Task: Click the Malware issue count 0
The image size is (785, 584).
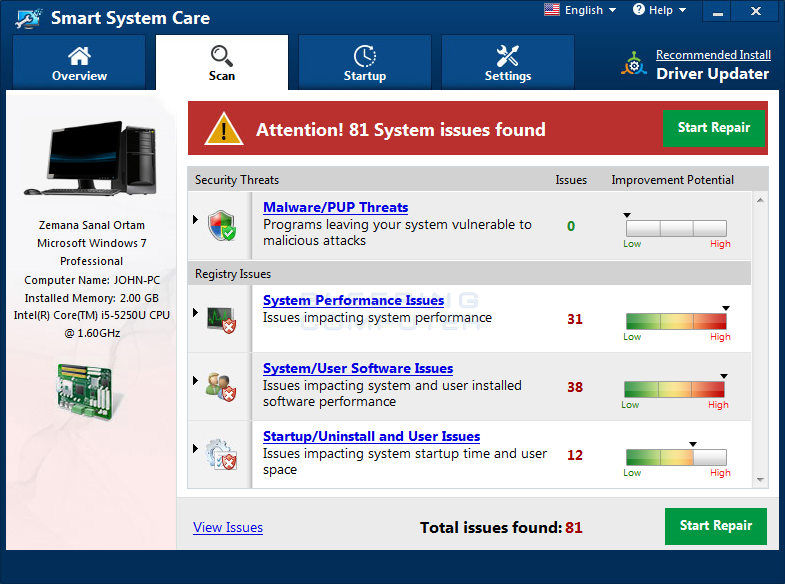Action: click(x=571, y=226)
